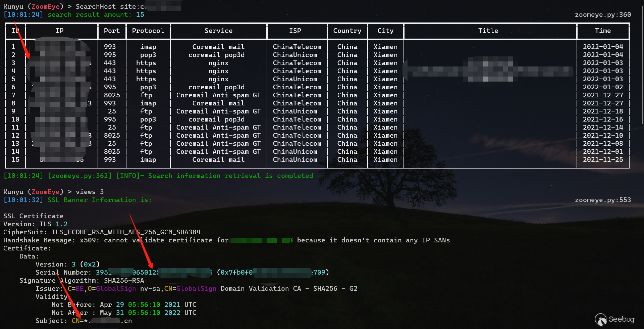Click the SearchHost command on the first line
Screen dimensions: 644x329
(96, 7)
